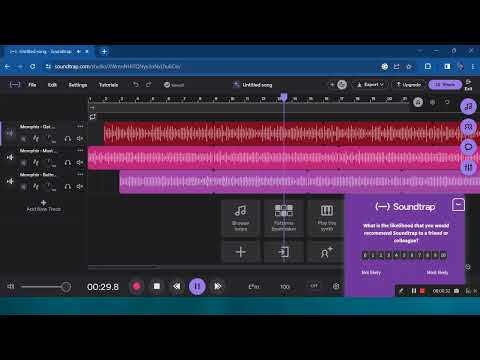Click the volume knob of Memphis - Gui track
The image size is (480, 360).
24,138
